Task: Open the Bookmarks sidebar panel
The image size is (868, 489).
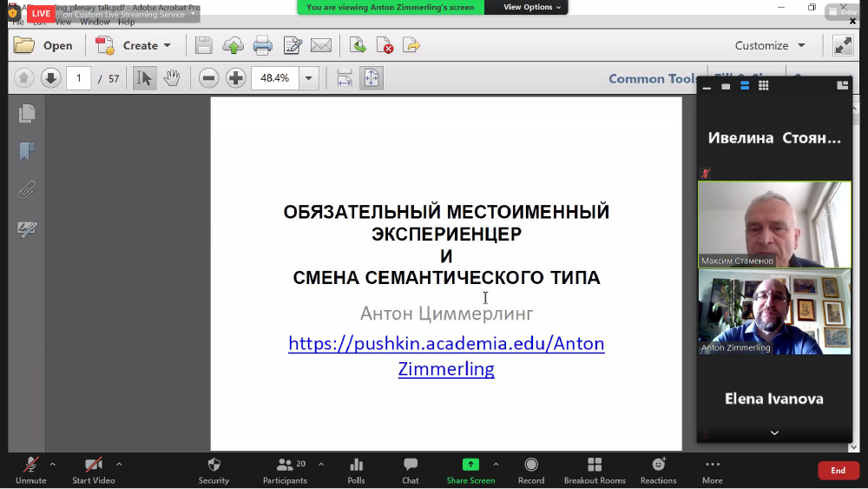Action: (27, 152)
